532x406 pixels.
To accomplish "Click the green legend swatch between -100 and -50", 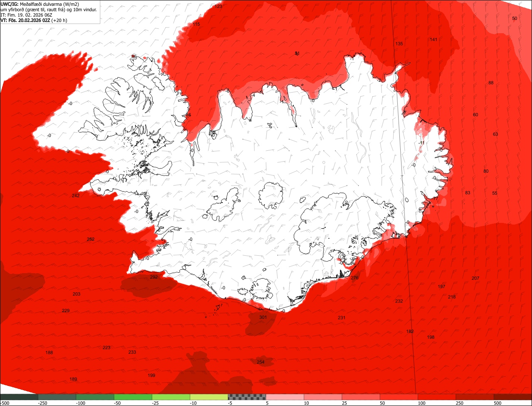I will 95,397.
